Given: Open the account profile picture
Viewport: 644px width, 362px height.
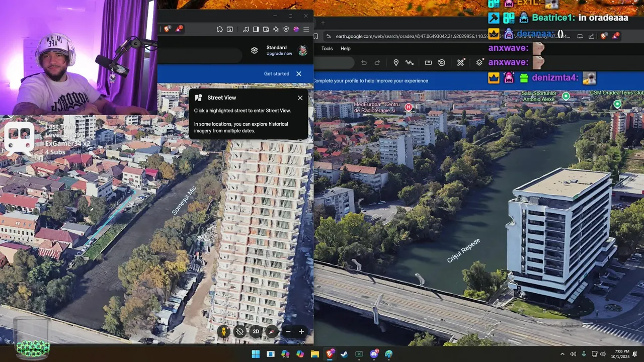Looking at the screenshot, I should 303,50.
